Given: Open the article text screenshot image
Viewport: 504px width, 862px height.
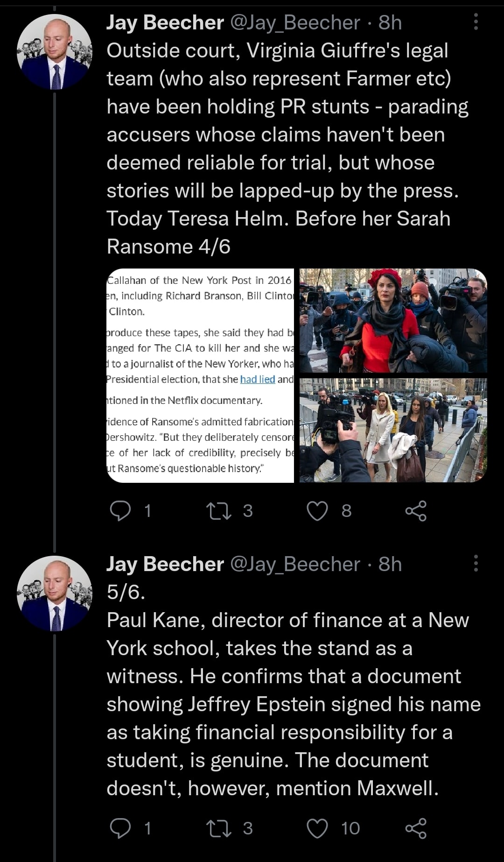Looking at the screenshot, I should pyautogui.click(x=200, y=375).
